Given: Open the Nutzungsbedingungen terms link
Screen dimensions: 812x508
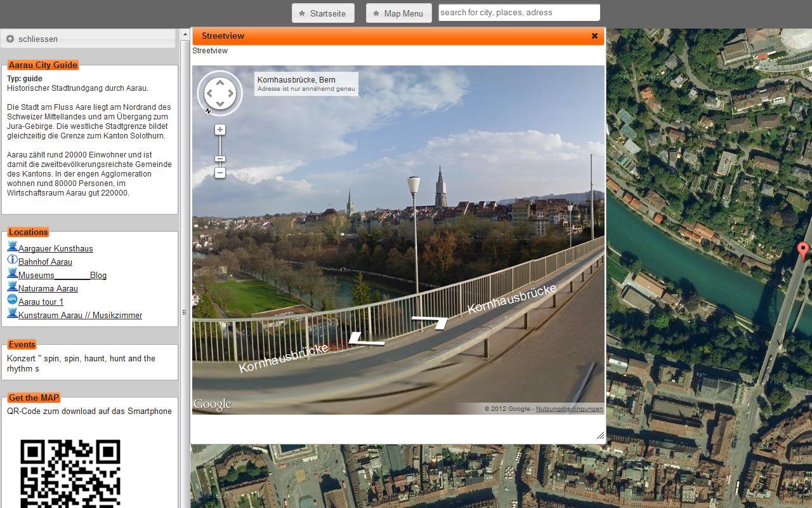Looking at the screenshot, I should 570,409.
